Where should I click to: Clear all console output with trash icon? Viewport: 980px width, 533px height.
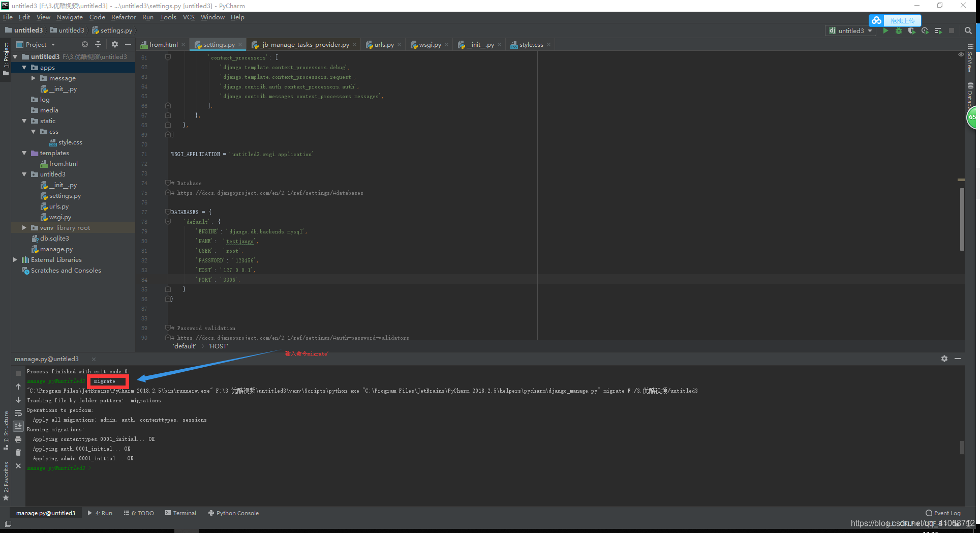[x=18, y=453]
